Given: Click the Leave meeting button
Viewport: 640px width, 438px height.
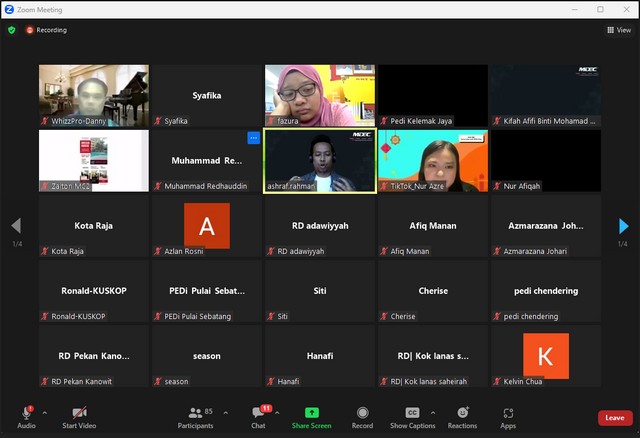Looking at the screenshot, I should (615, 418).
